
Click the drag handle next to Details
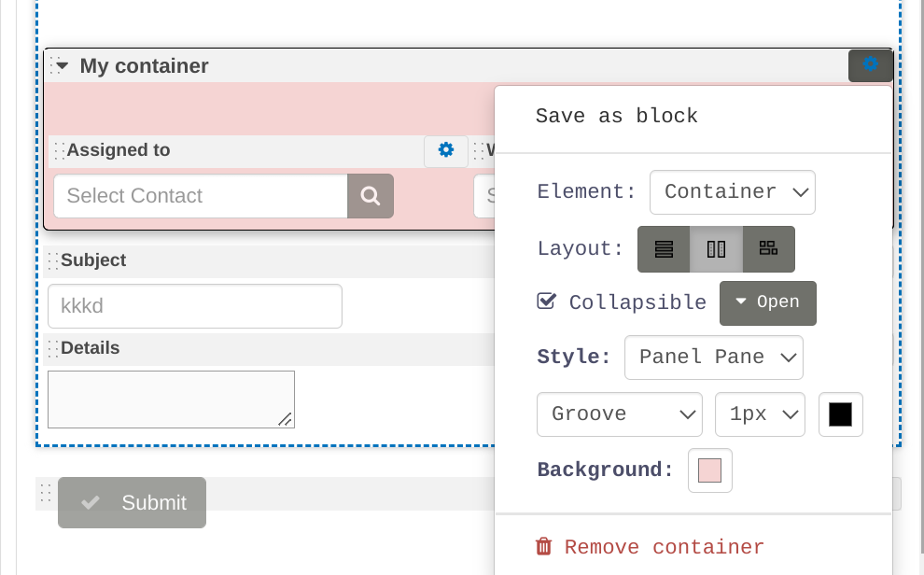tap(52, 348)
